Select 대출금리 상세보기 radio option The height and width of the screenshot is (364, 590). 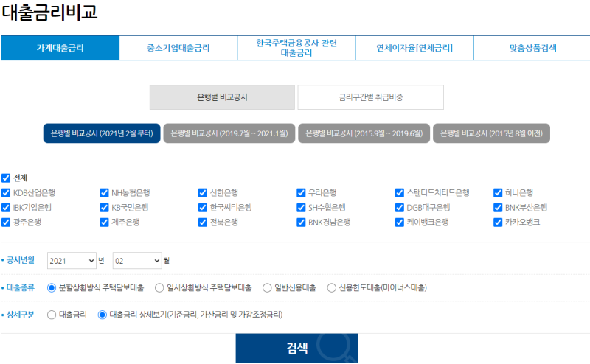tap(103, 315)
